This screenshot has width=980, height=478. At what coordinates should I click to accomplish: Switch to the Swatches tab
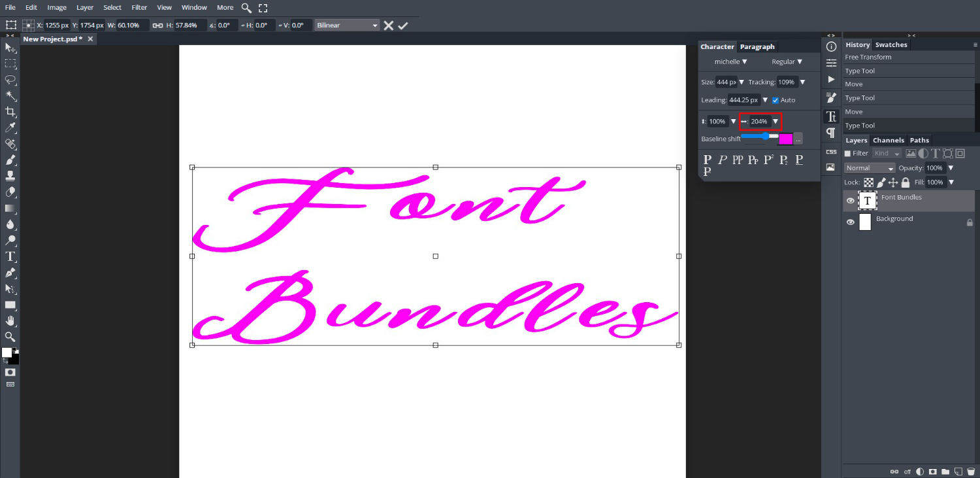pos(891,45)
